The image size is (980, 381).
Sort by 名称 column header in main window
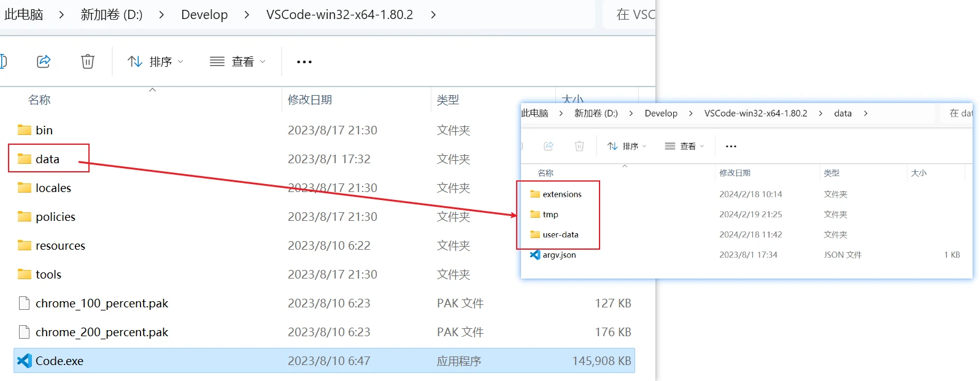click(x=39, y=99)
